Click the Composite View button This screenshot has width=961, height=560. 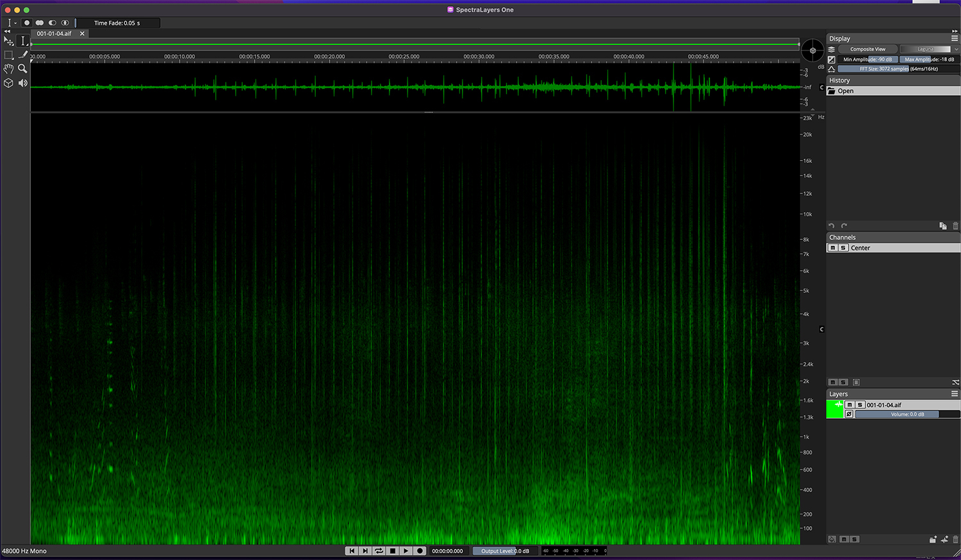click(867, 49)
